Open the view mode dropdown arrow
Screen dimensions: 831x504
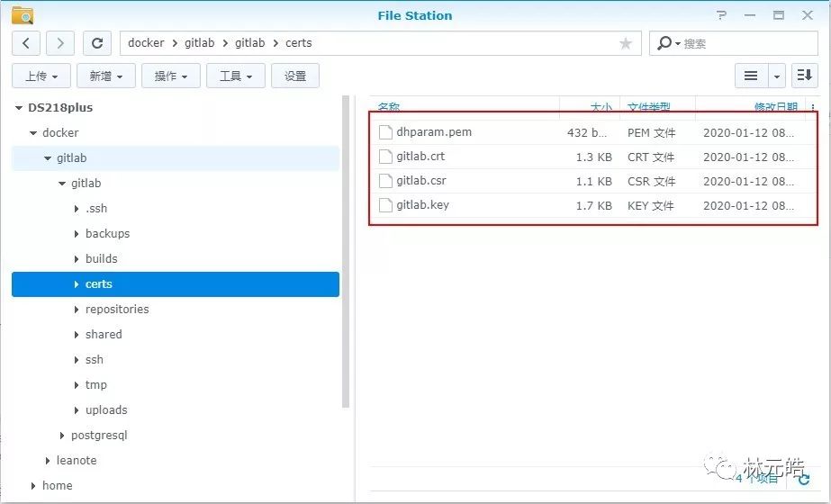(776, 76)
